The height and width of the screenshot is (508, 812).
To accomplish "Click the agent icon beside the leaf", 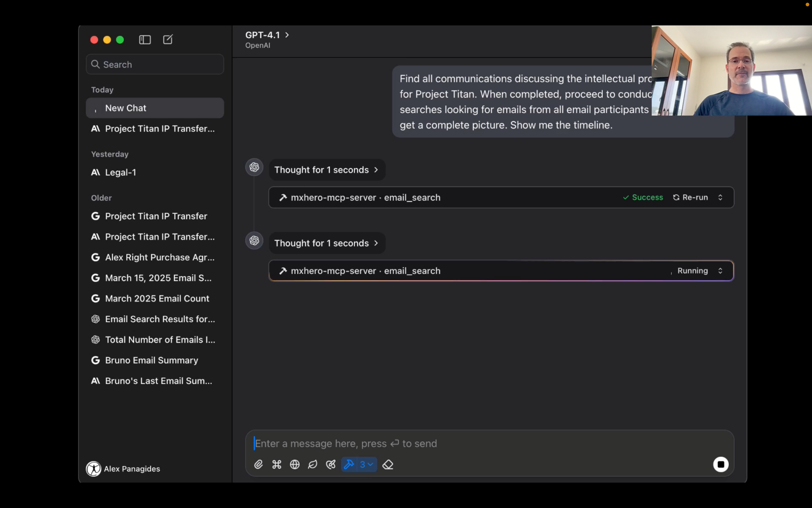I will 330,464.
